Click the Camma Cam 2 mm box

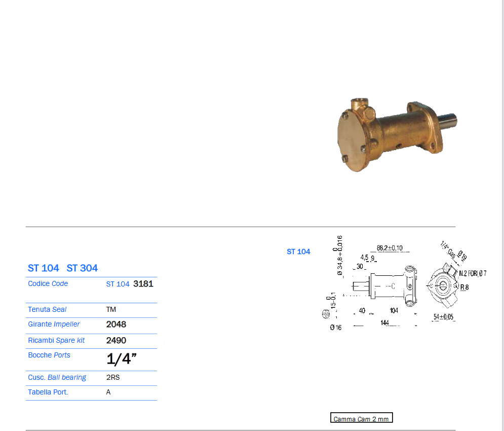point(361,419)
